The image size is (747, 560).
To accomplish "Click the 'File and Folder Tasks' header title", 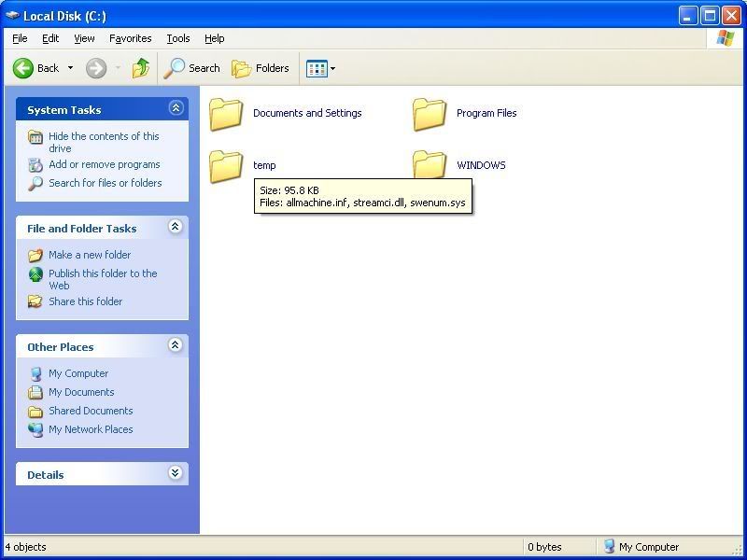I will (82, 229).
